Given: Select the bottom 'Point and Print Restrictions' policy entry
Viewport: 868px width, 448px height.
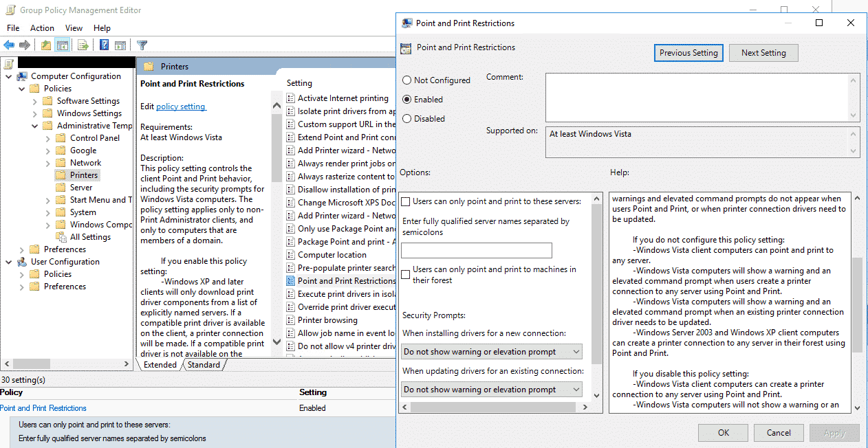Looking at the screenshot, I should (43, 408).
